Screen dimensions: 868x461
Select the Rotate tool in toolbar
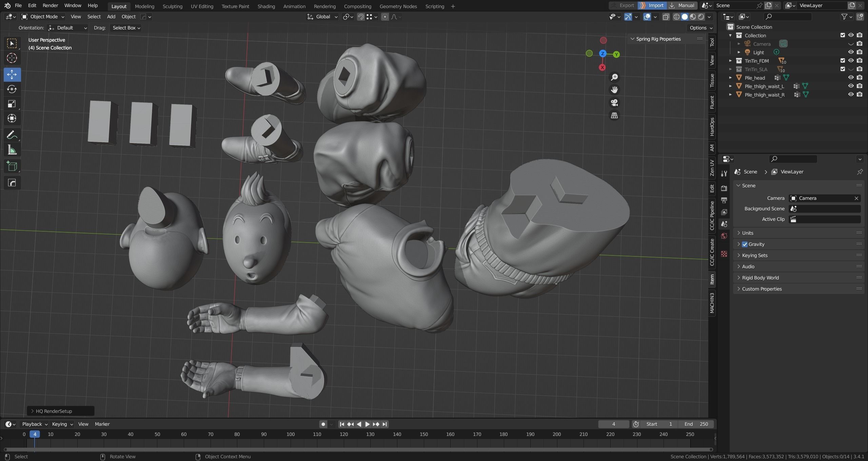pyautogui.click(x=12, y=89)
